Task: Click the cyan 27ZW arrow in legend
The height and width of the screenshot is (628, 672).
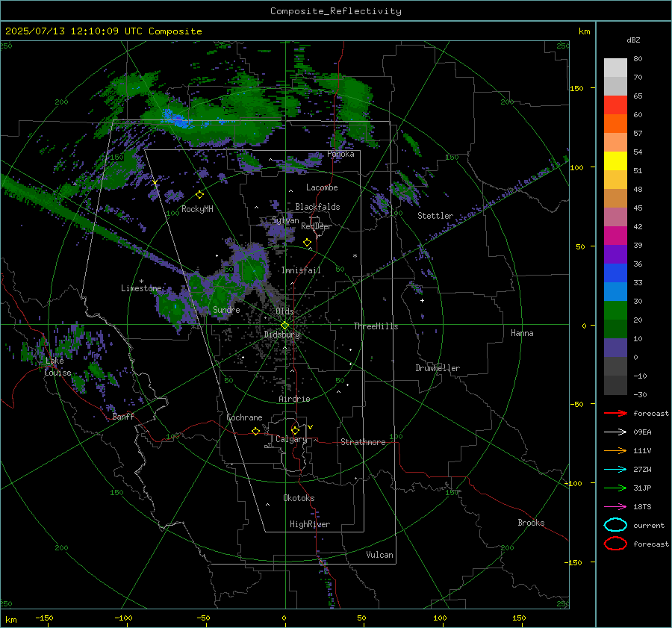Action: pos(615,470)
